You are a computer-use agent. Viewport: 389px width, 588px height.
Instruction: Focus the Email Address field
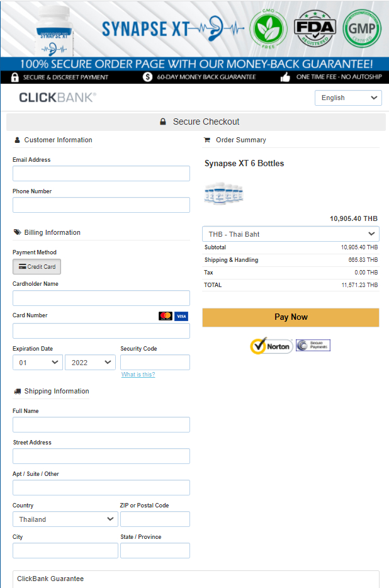[x=101, y=174]
